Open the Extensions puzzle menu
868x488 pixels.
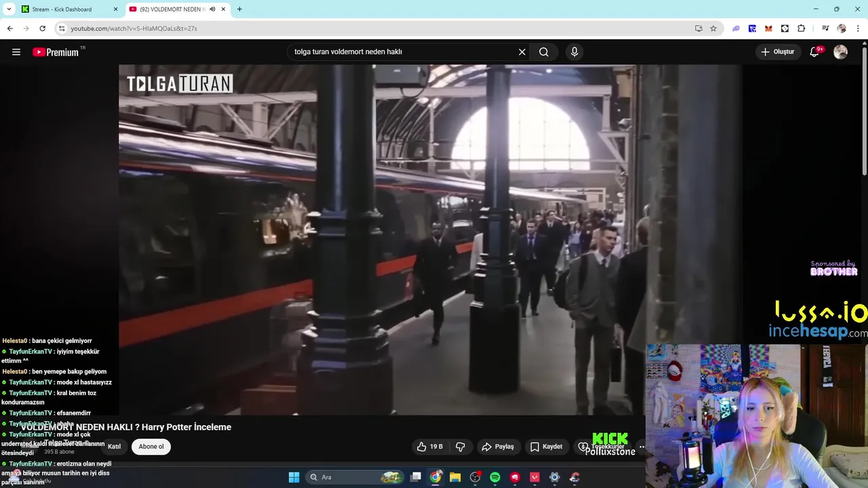point(801,28)
